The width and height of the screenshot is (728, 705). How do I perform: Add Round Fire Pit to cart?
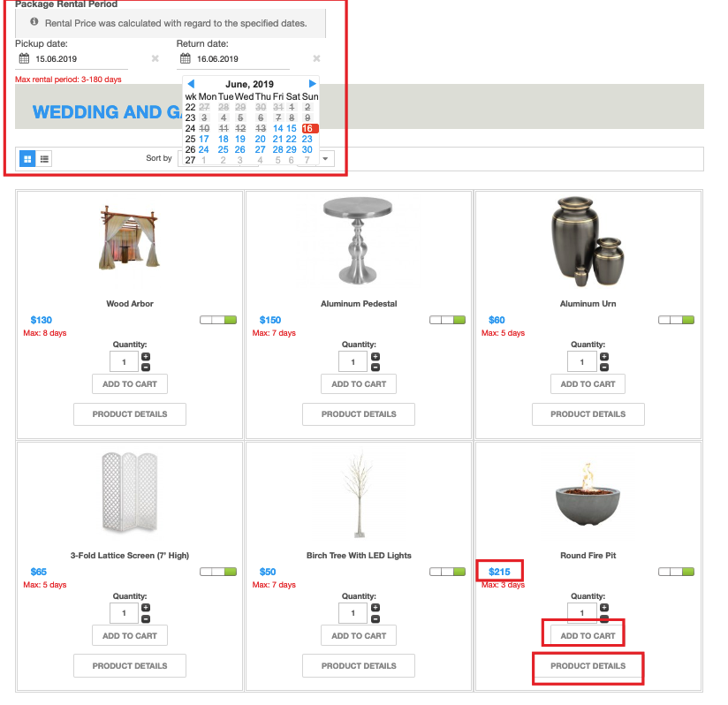[x=588, y=635]
